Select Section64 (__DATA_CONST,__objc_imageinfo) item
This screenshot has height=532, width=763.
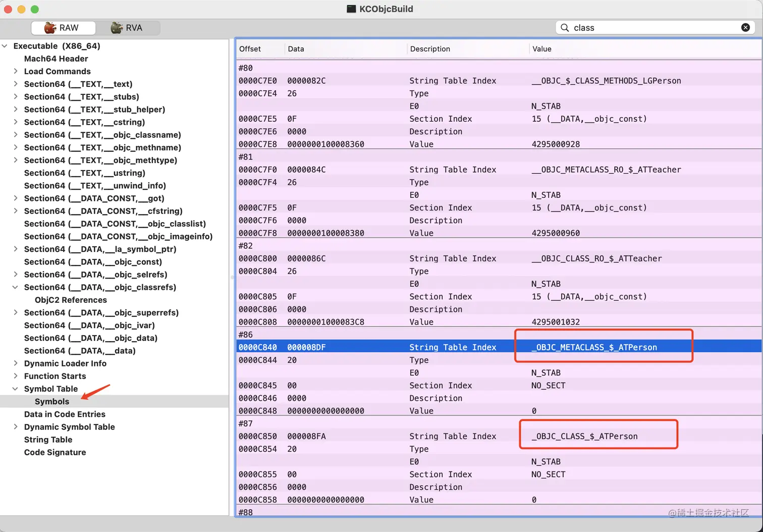coord(119,236)
